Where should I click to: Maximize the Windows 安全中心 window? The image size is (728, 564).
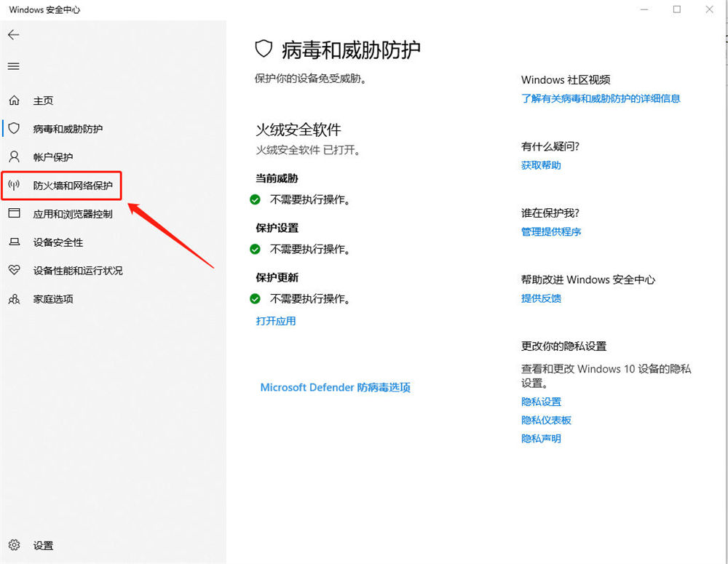677,9
